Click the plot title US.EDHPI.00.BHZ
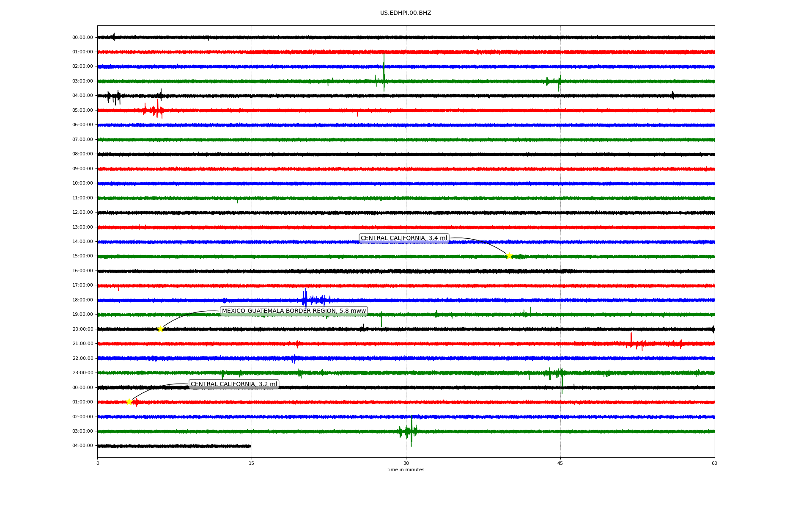812x508 pixels. (405, 13)
